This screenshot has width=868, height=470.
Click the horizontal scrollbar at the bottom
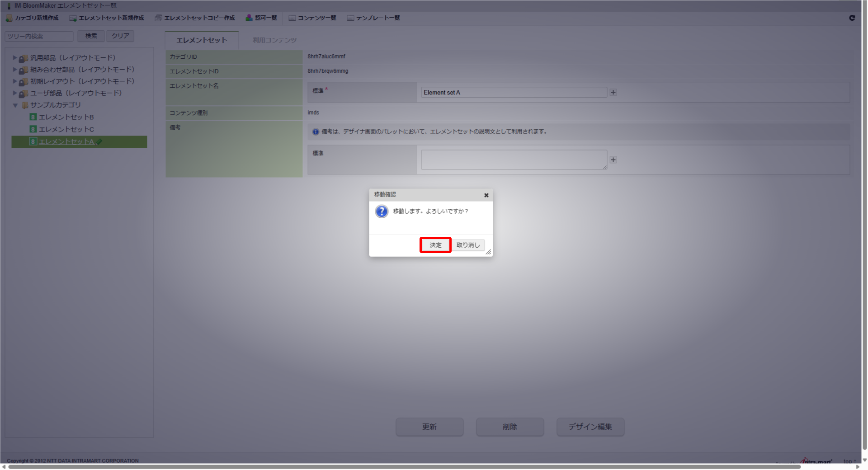click(x=405, y=467)
